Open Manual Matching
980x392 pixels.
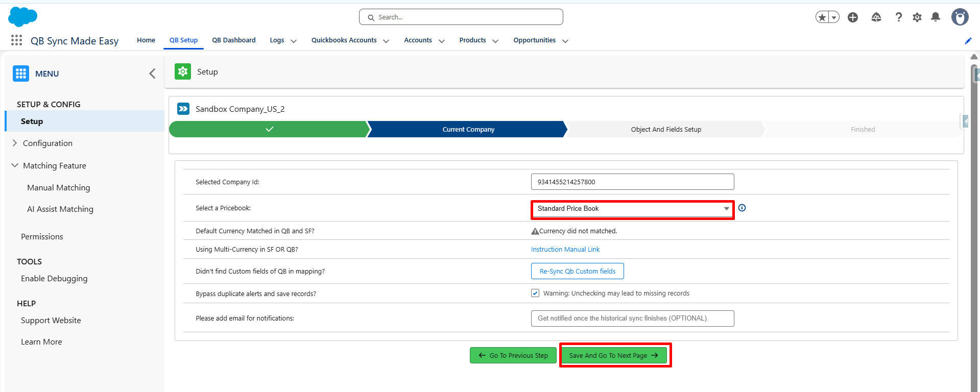[59, 188]
